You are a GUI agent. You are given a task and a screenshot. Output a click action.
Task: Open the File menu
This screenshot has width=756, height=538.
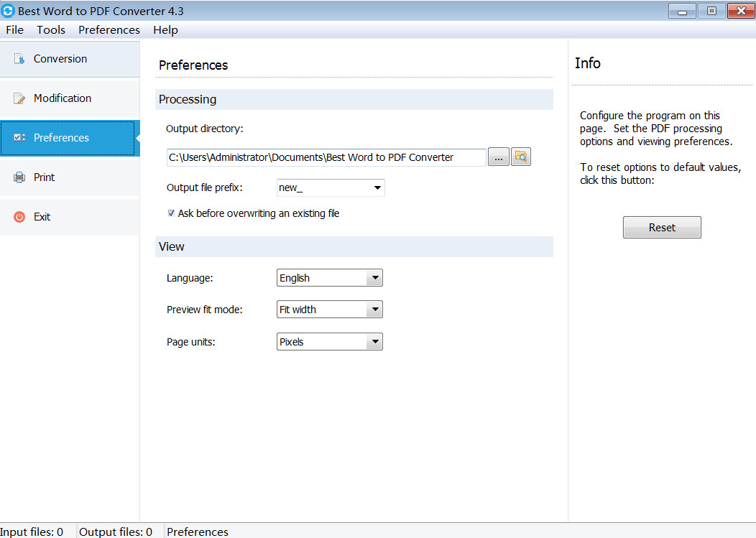pyautogui.click(x=15, y=30)
